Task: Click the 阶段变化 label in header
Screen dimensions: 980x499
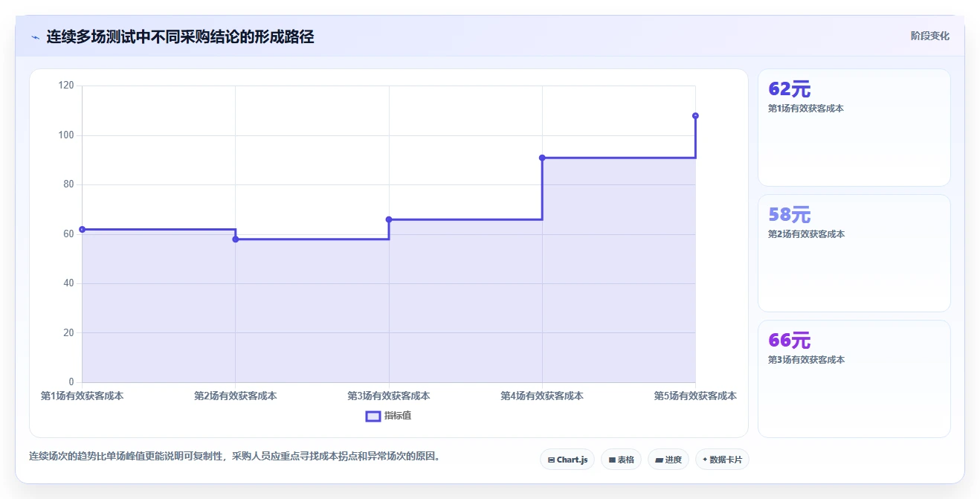Action: tap(929, 36)
